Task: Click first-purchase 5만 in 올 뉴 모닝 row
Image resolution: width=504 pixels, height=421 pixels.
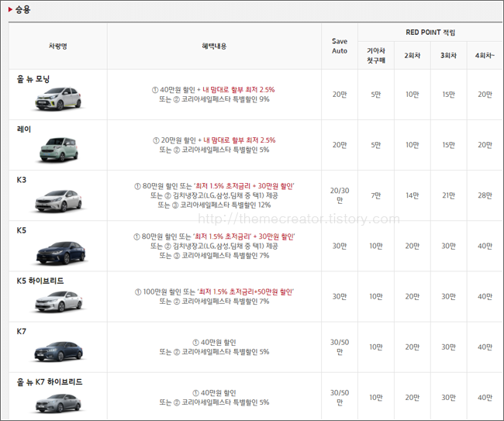Action: (376, 95)
